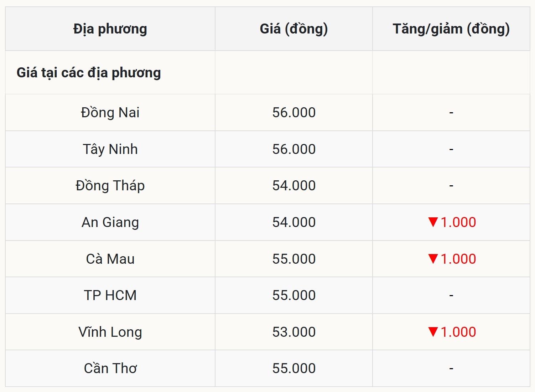The image size is (535, 392).
Task: Click the Tăng/giảm (đồng) column header
Action: point(451,29)
